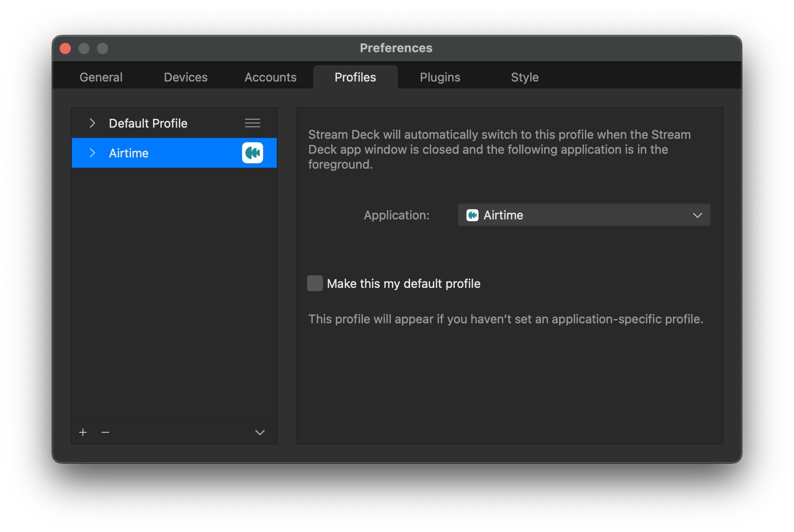Switch to the Plugins tab
Image resolution: width=794 pixels, height=532 pixels.
(439, 77)
